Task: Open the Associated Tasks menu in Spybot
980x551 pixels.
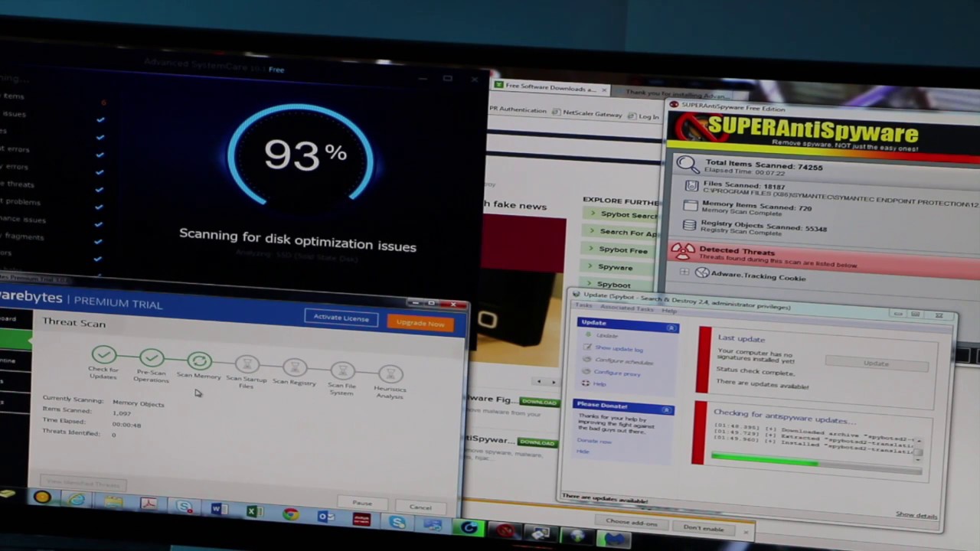Action: [627, 308]
